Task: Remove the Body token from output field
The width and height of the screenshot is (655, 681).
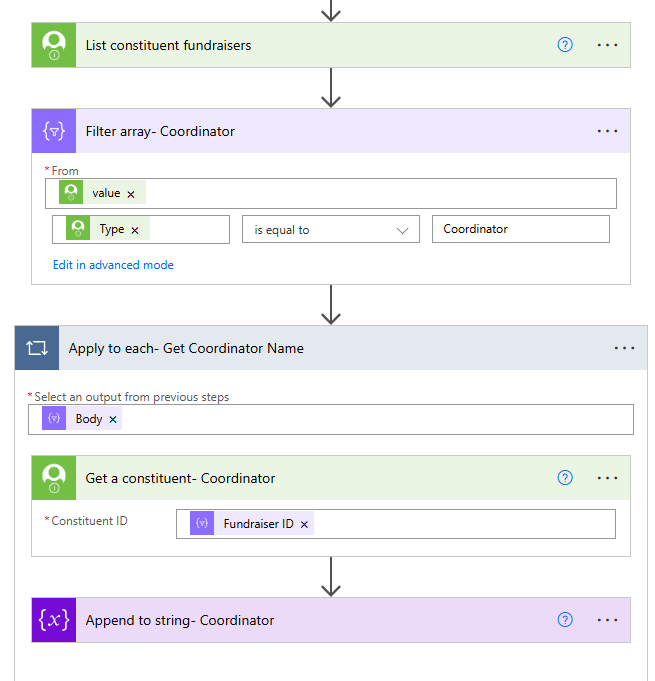Action: (113, 420)
